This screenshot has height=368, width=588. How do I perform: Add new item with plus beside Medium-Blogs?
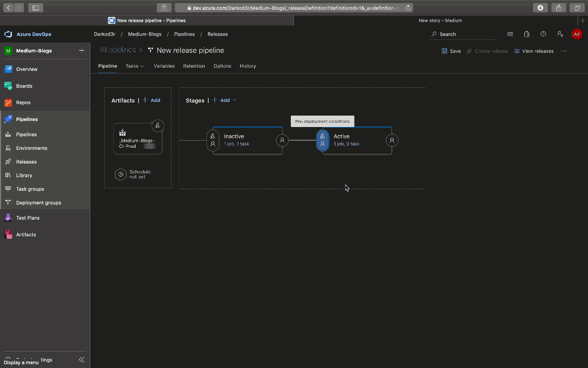point(81,51)
